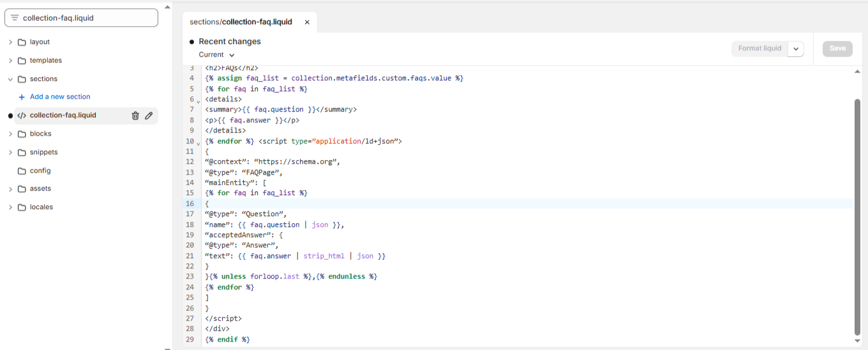Click the sidebar scroll up arrow
The width and height of the screenshot is (868, 350).
click(167, 6)
